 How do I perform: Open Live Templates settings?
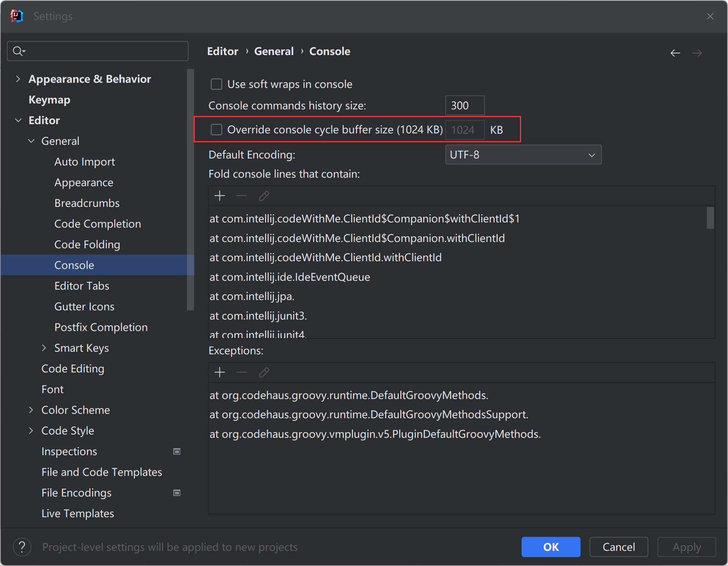coord(78,514)
